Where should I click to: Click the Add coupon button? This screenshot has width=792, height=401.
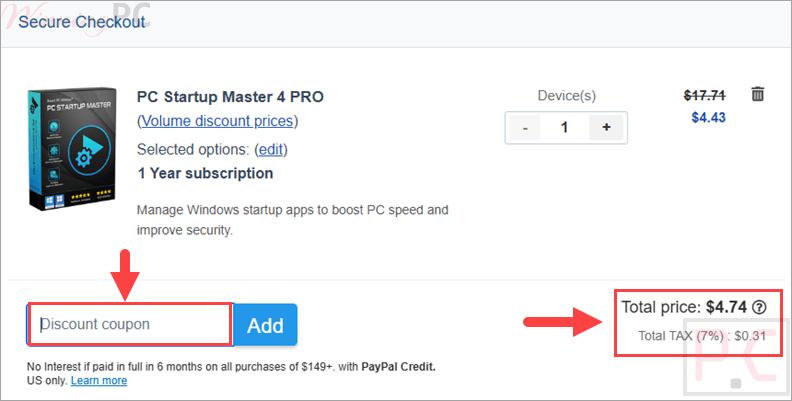265,325
